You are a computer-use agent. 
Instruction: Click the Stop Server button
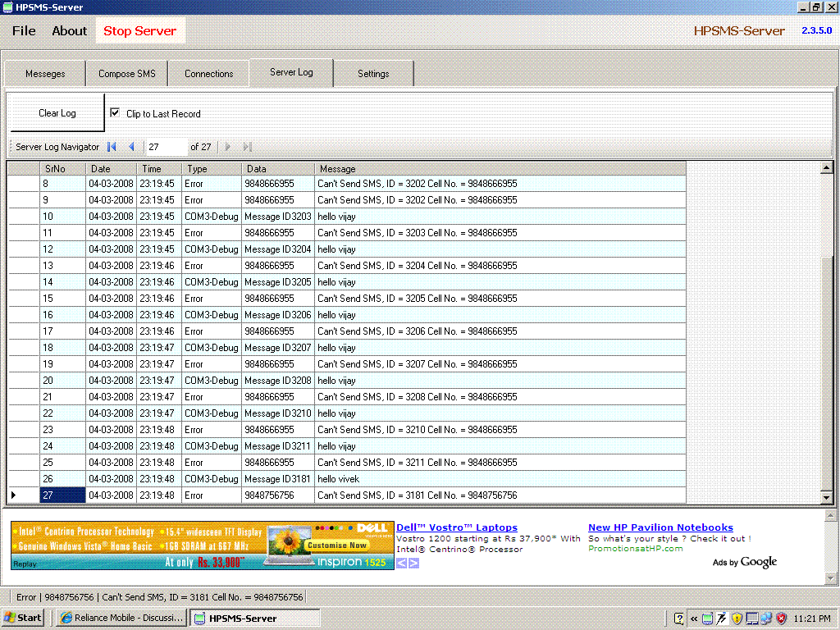pos(139,31)
